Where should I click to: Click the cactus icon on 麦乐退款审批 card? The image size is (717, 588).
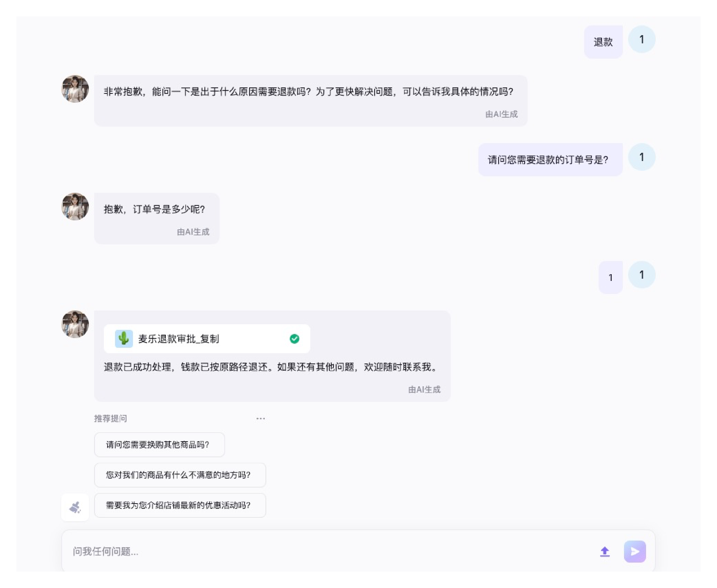[124, 338]
